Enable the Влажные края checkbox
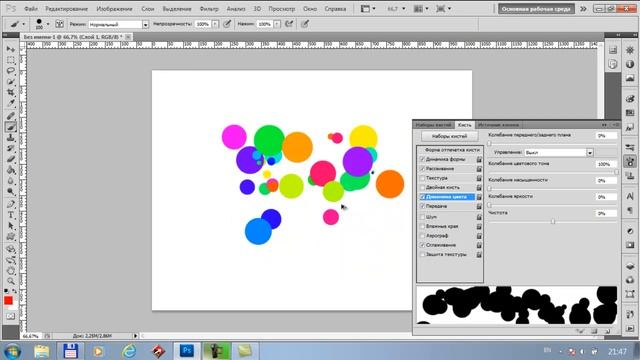Viewport: 640px width, 360px height. (422, 226)
